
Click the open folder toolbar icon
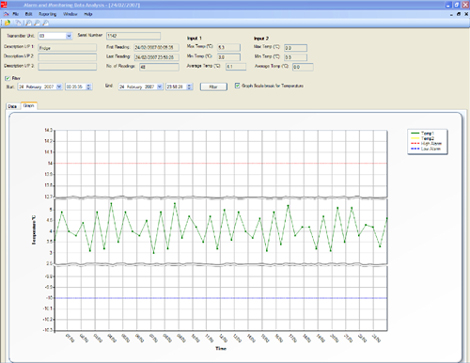(7, 23)
